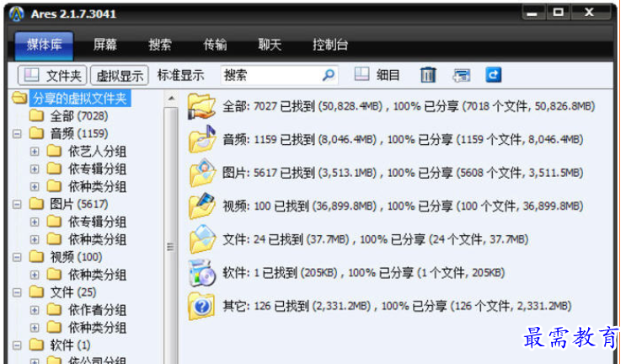Select 依艺人分组 folder under 音频
The width and height of the screenshot is (626, 364).
point(98,152)
